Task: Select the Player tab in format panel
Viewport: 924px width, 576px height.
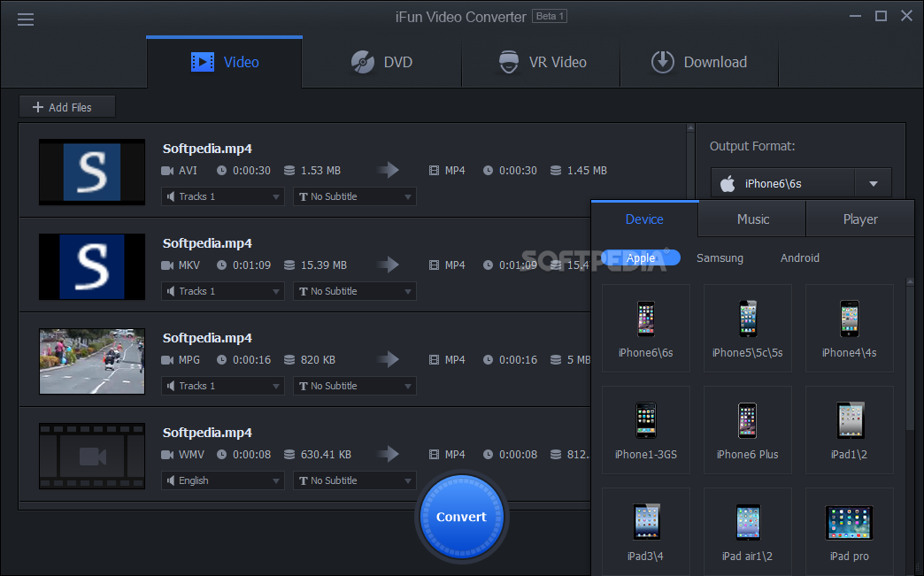Action: point(859,219)
